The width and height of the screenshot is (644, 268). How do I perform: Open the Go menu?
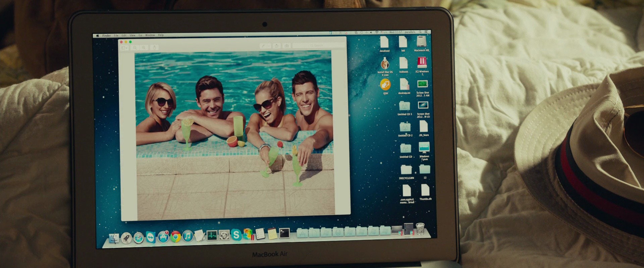click(140, 35)
